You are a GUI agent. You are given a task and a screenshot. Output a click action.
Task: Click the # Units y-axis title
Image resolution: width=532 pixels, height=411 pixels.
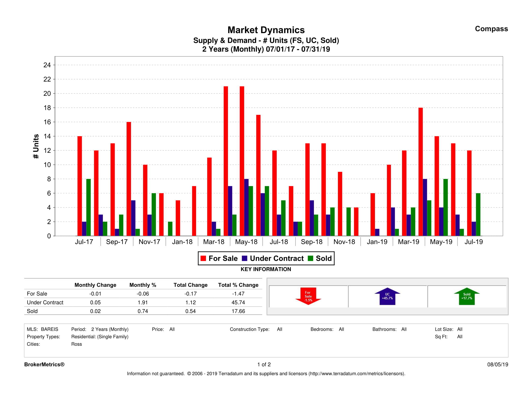coord(36,146)
